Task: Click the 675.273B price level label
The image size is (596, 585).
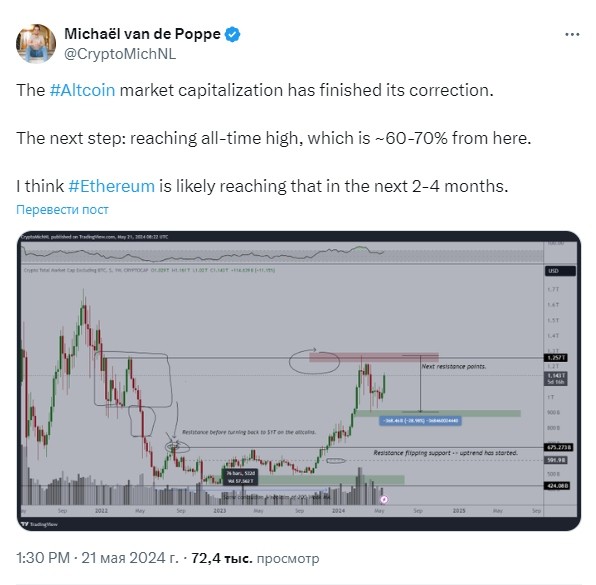Action: [x=558, y=447]
